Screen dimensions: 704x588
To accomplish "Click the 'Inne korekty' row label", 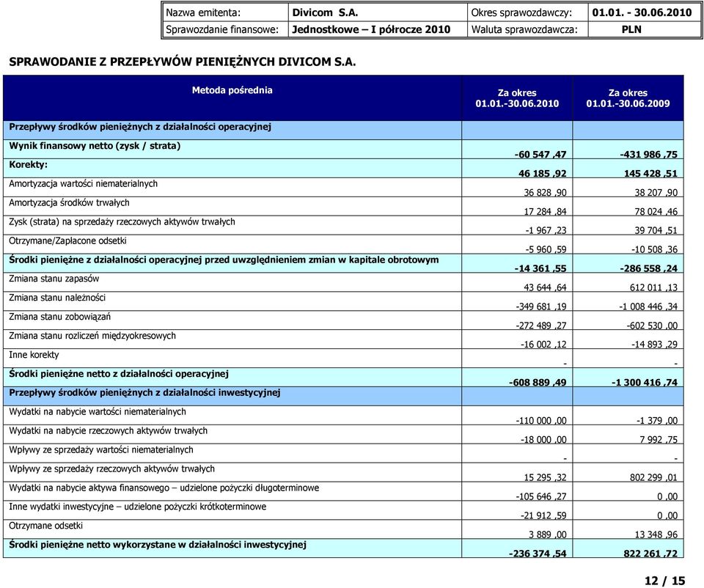I will tap(34, 355).
